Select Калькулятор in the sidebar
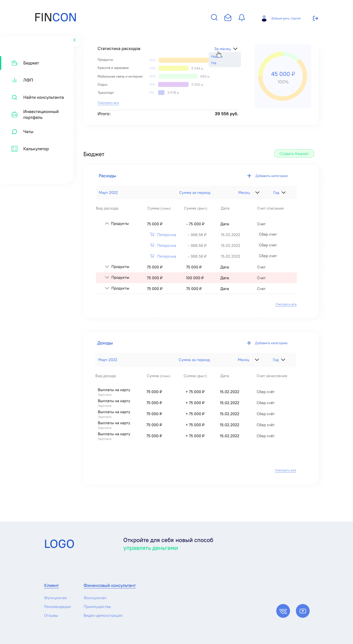 (36, 149)
